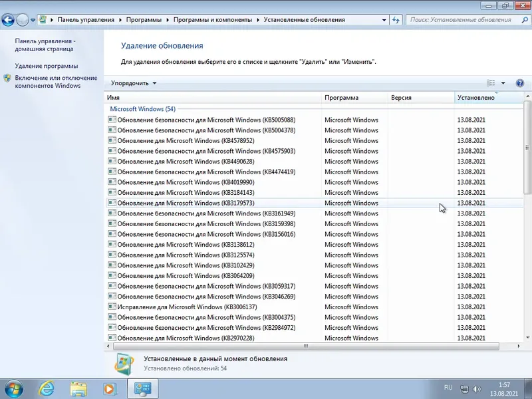Screen dimensions: 532x399
Task: Open the Windows Start button
Action: point(13,389)
